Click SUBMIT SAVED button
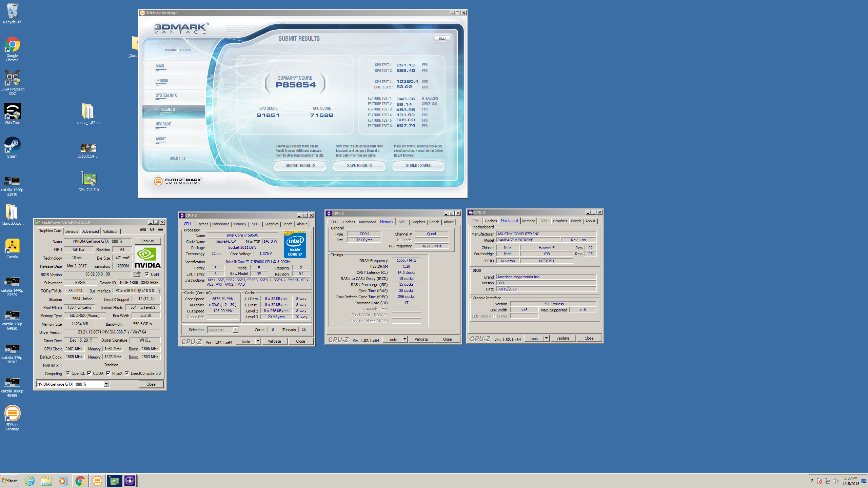 point(418,165)
